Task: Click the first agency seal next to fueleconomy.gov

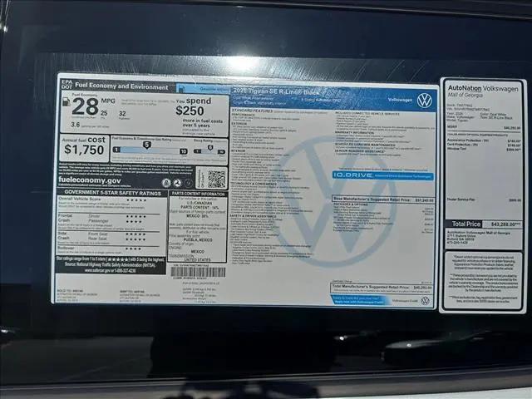Action: click(166, 183)
